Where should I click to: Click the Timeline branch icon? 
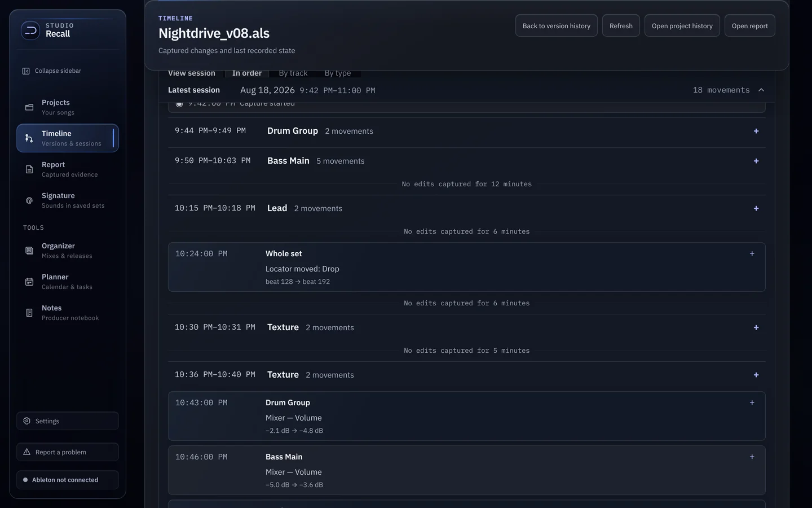(29, 138)
